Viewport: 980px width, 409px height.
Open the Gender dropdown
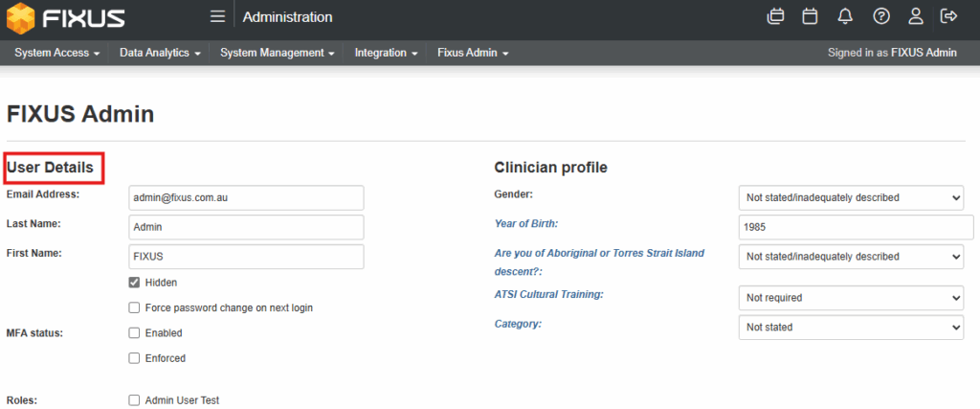[x=851, y=197]
